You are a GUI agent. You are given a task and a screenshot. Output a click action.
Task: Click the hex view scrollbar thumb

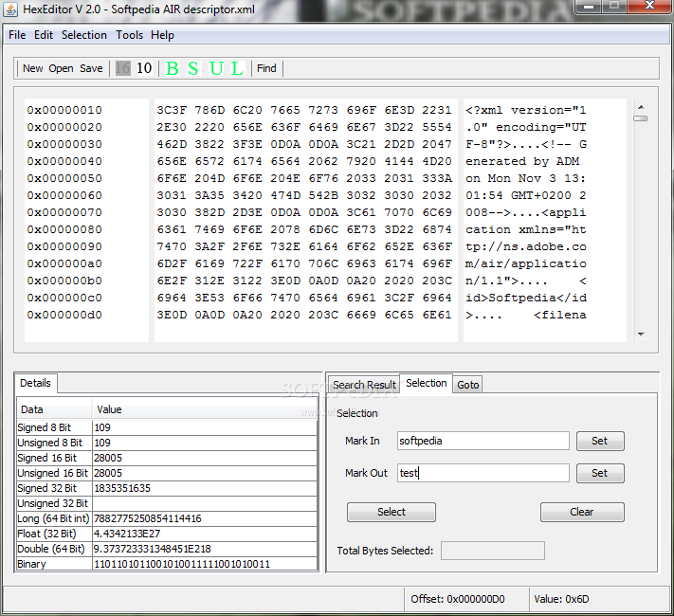(641, 118)
